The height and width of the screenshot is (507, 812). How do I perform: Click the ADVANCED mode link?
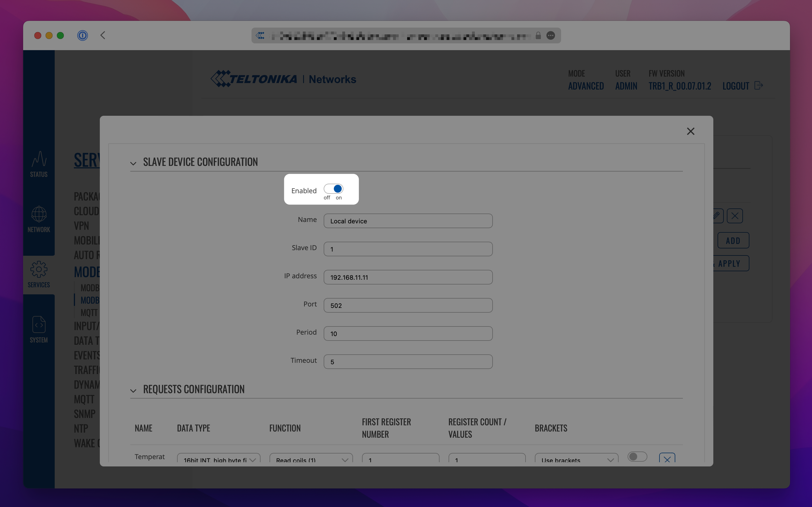pyautogui.click(x=586, y=86)
